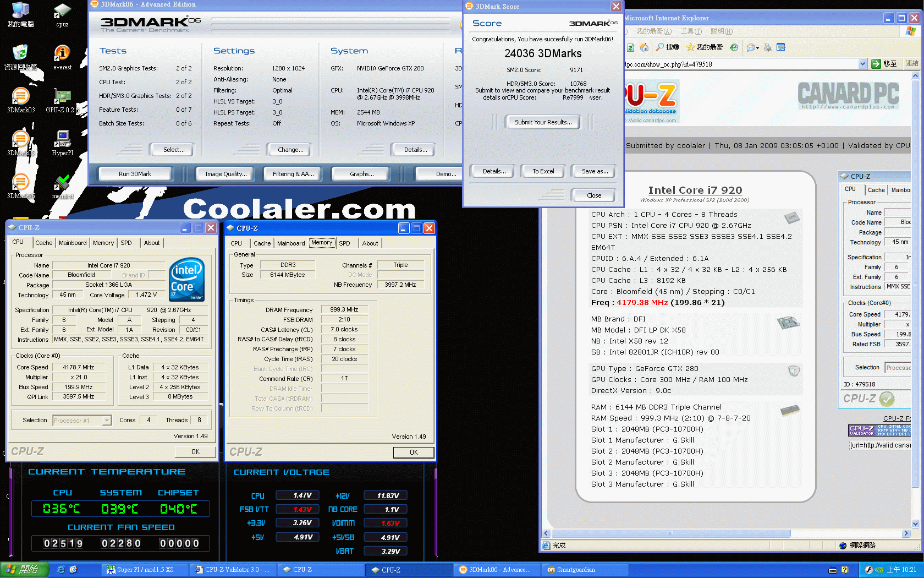Click Save as in 3DMark Score
924x578 pixels.
(595, 171)
